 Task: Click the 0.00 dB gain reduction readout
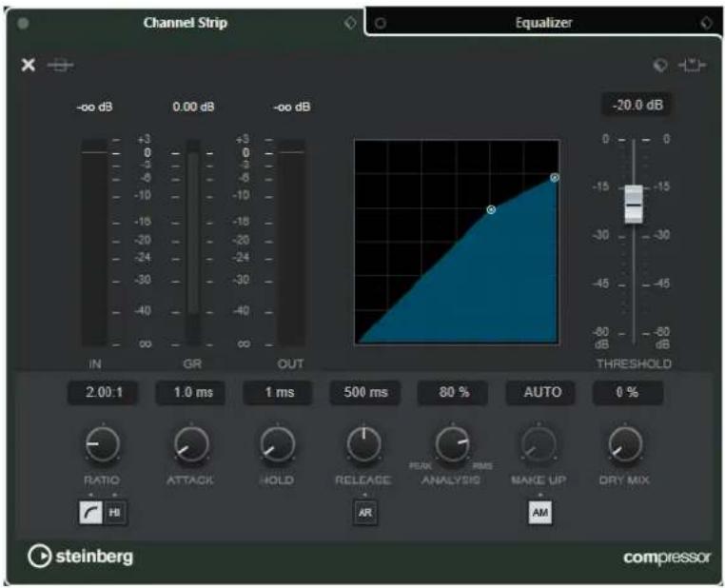pyautogui.click(x=193, y=107)
